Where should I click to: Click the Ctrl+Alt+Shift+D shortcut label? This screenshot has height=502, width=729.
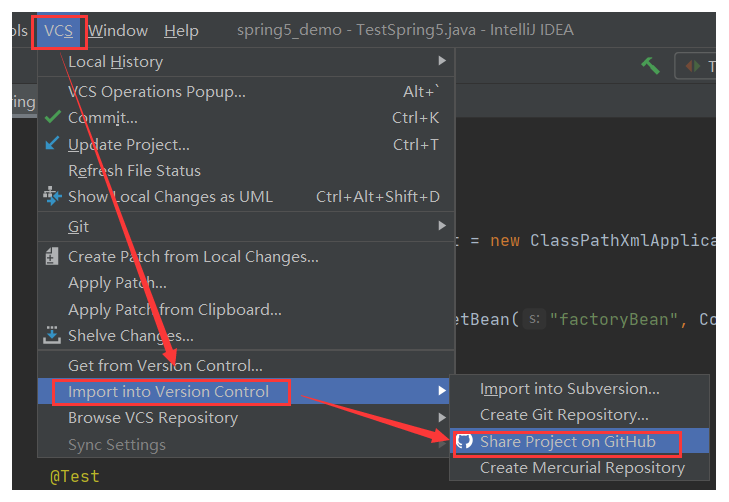tap(378, 197)
